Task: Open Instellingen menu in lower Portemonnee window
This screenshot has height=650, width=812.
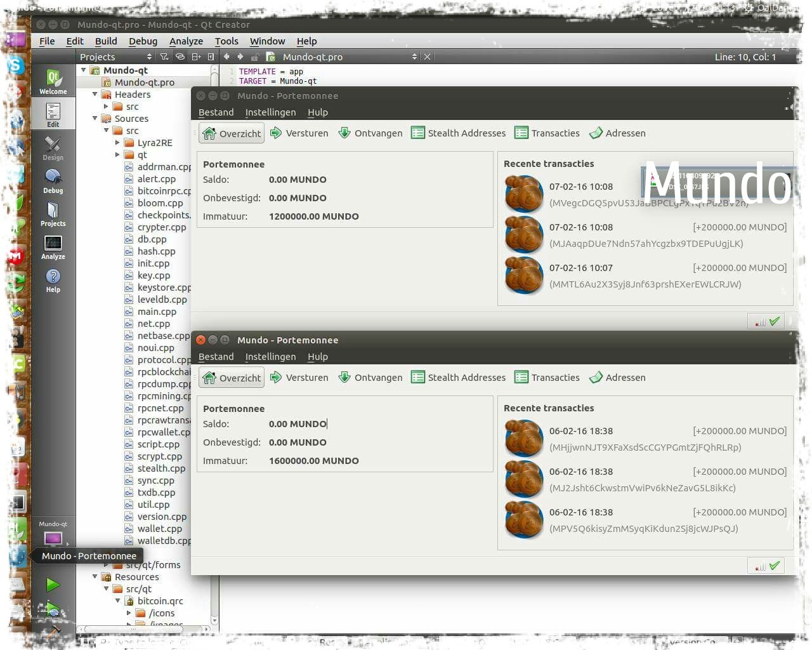Action: pos(270,356)
